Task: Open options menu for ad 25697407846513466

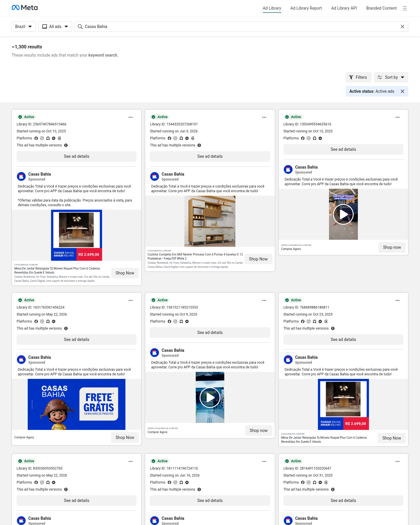Action: point(131,117)
